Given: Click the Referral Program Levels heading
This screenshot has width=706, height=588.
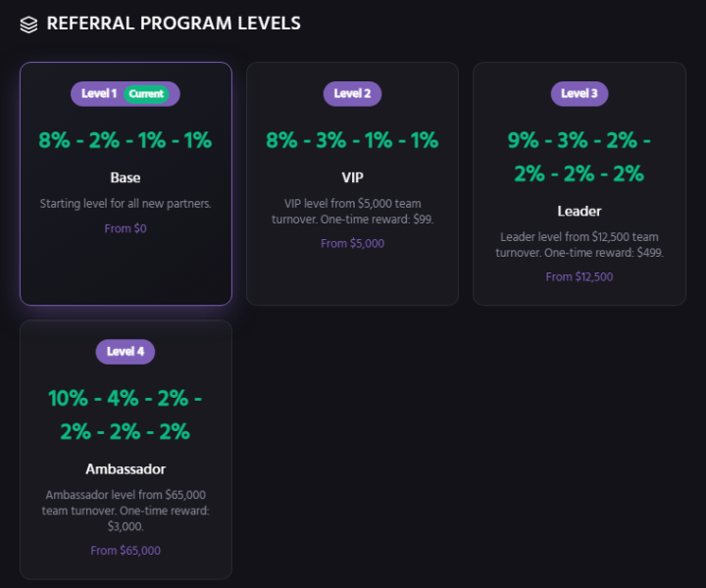Looking at the screenshot, I should pyautogui.click(x=174, y=24).
